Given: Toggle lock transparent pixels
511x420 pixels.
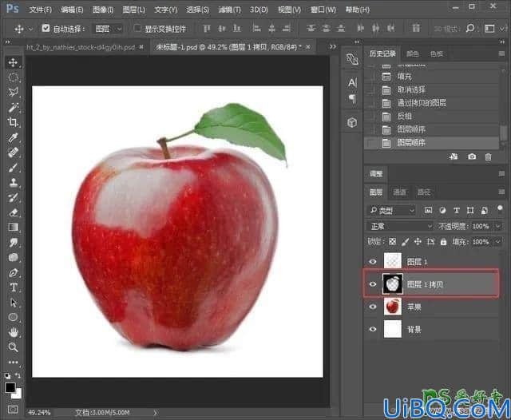Looking at the screenshot, I should point(392,241).
